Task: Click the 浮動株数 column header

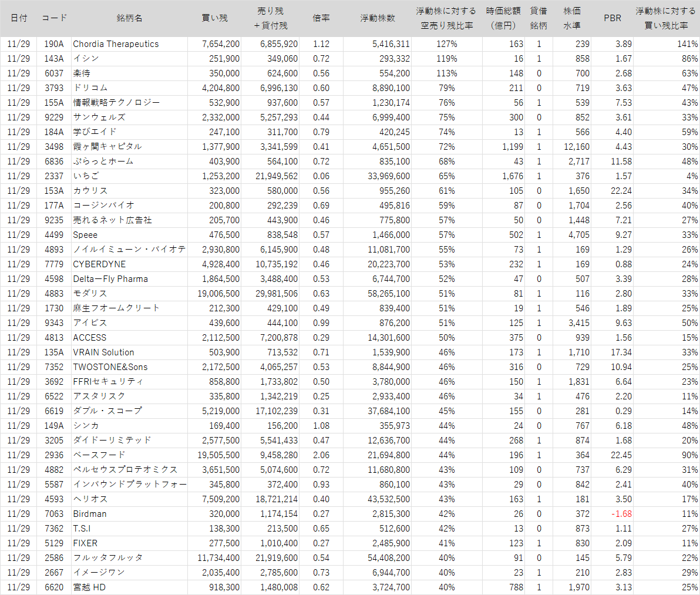Action: (x=378, y=18)
